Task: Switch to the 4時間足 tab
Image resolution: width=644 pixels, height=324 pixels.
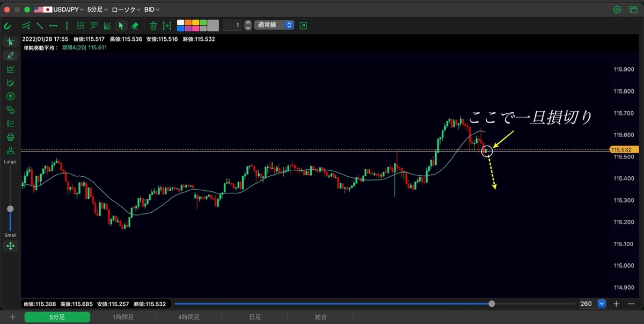Action: 189,317
